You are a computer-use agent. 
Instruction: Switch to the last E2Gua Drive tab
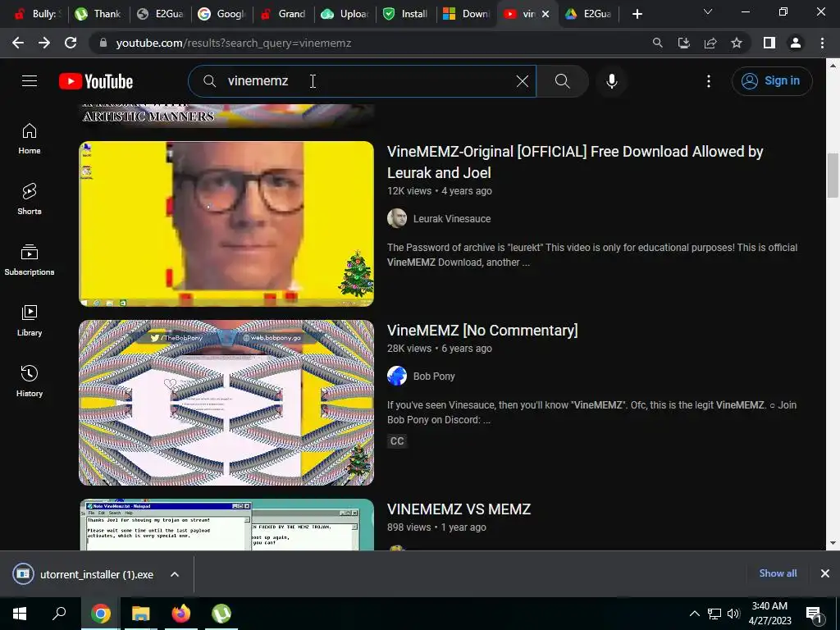[588, 14]
